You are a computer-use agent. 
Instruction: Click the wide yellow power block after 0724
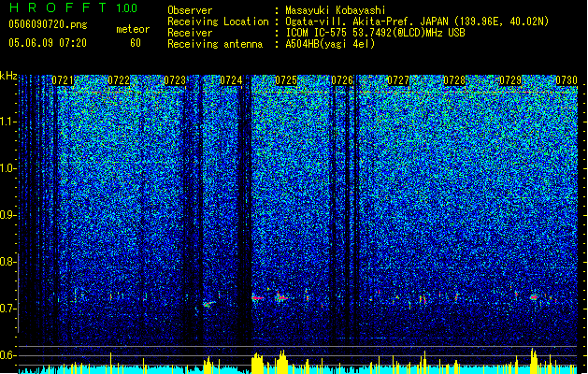coord(257,363)
